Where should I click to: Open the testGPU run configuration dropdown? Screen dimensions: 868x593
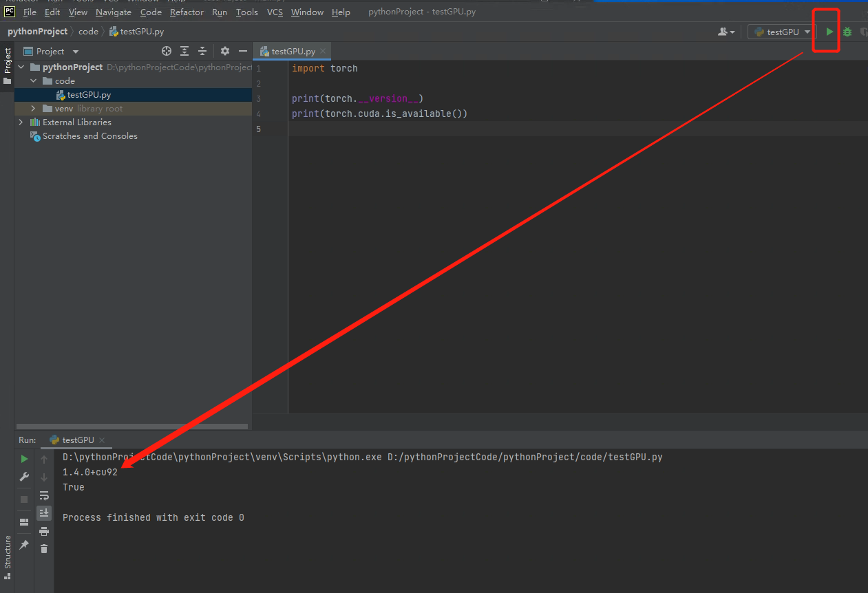click(x=781, y=32)
